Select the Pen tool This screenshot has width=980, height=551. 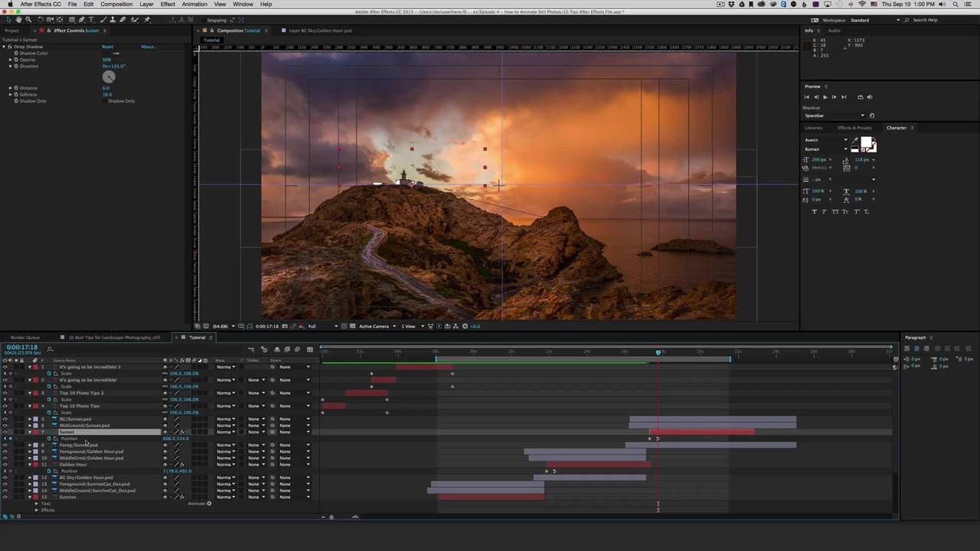pyautogui.click(x=82, y=20)
